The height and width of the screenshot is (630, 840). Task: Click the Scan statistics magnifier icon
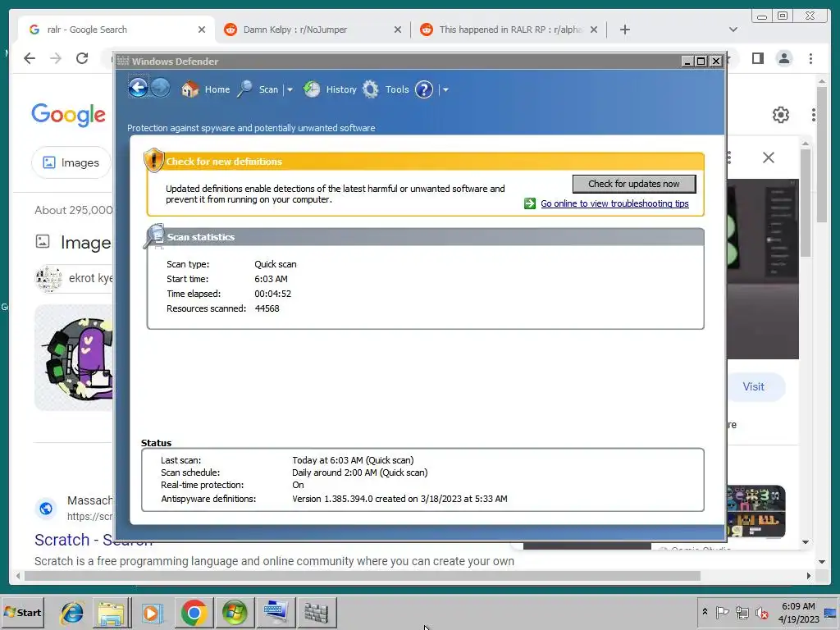click(x=154, y=236)
